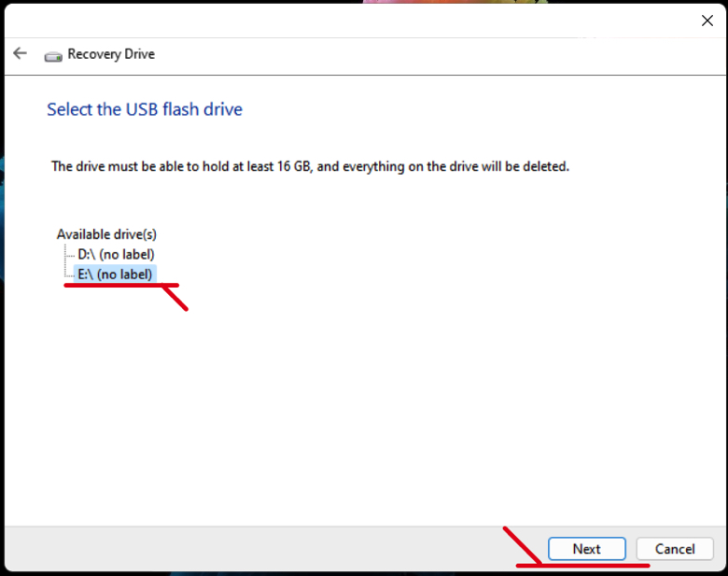Image resolution: width=728 pixels, height=576 pixels.
Task: Click the Recovery Drive icon in header
Action: (x=53, y=56)
